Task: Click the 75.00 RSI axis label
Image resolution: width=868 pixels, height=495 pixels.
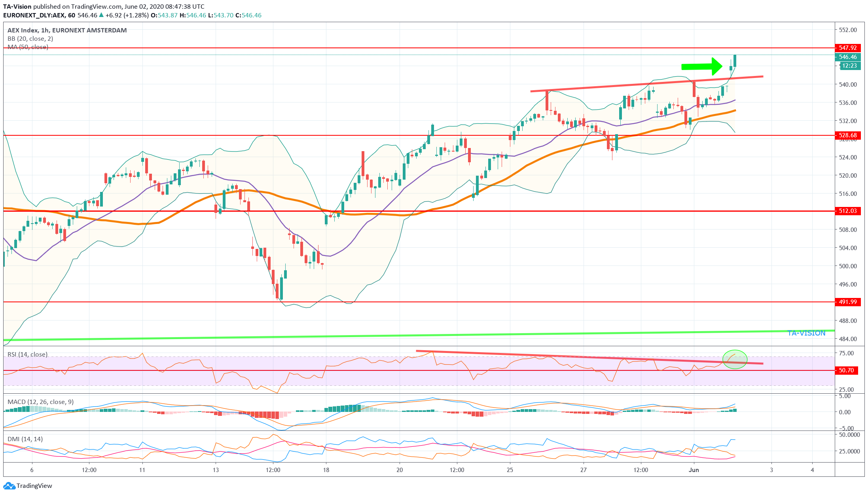Action: point(847,353)
